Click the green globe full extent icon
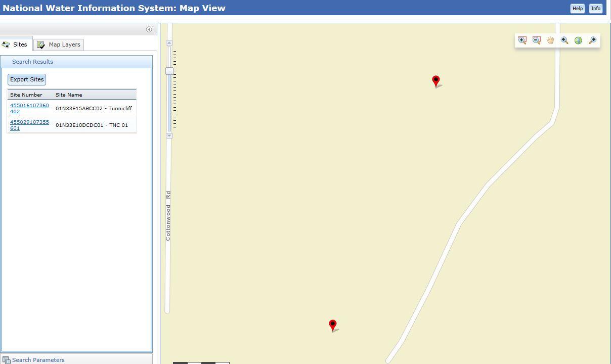Screen dimensions: 611x364 click(x=578, y=40)
